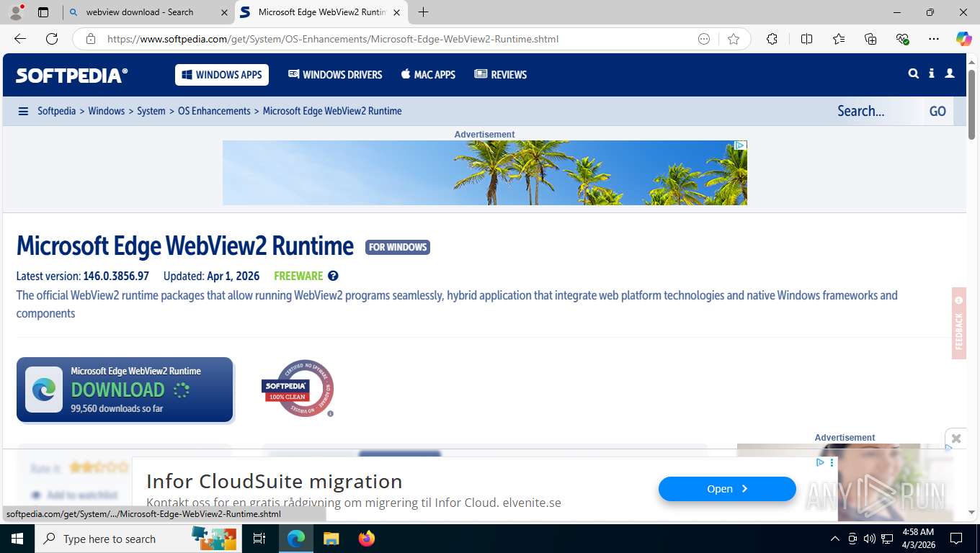This screenshot has height=553, width=980.
Task: View site information lock icon
Action: point(91,39)
